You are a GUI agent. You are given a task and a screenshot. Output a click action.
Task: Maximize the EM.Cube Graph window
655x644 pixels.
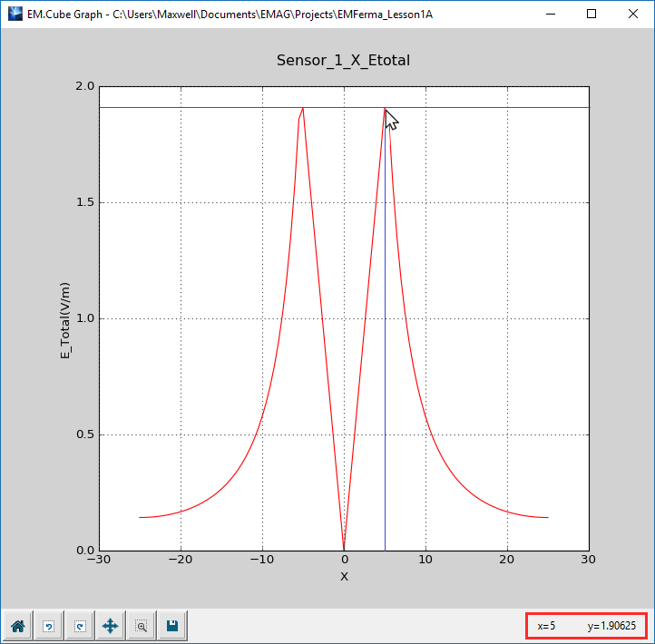[x=591, y=15]
